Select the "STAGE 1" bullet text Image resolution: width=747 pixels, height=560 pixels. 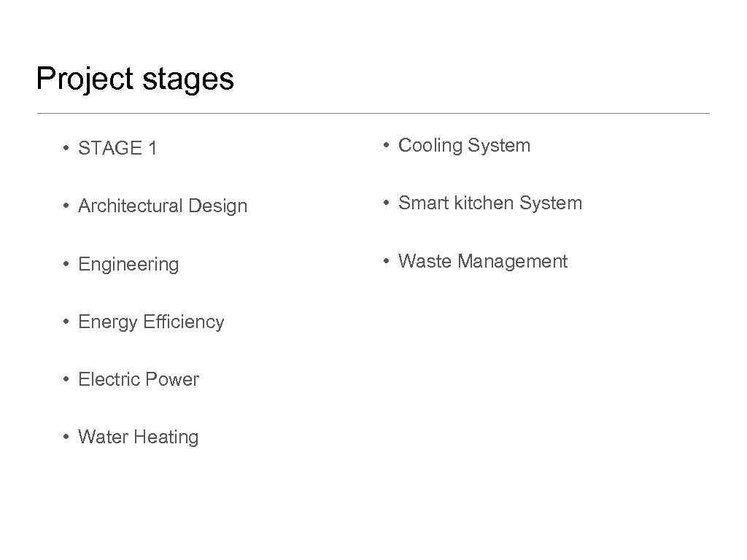[117, 149]
